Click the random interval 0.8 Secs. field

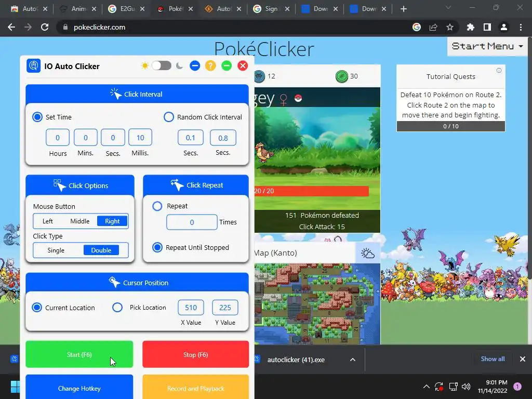tap(223, 138)
